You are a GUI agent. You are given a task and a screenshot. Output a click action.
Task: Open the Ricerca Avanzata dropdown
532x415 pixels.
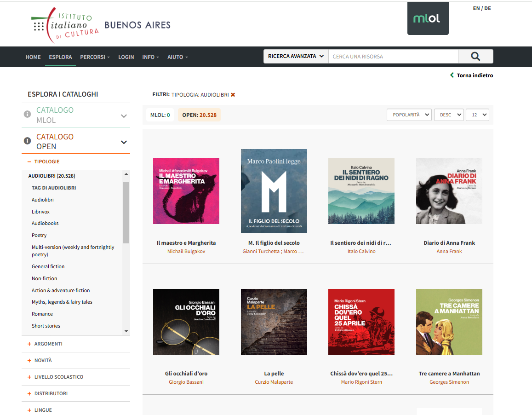point(296,57)
